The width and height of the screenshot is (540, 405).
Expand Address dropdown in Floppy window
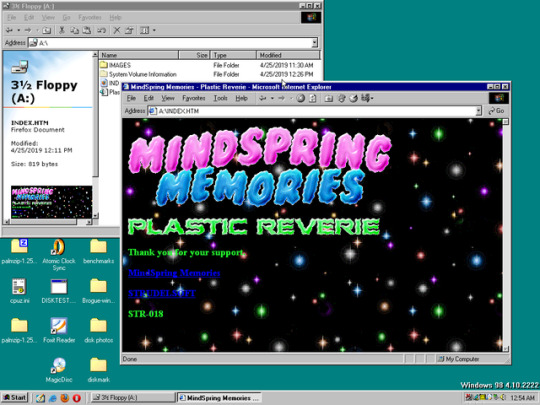[314, 43]
